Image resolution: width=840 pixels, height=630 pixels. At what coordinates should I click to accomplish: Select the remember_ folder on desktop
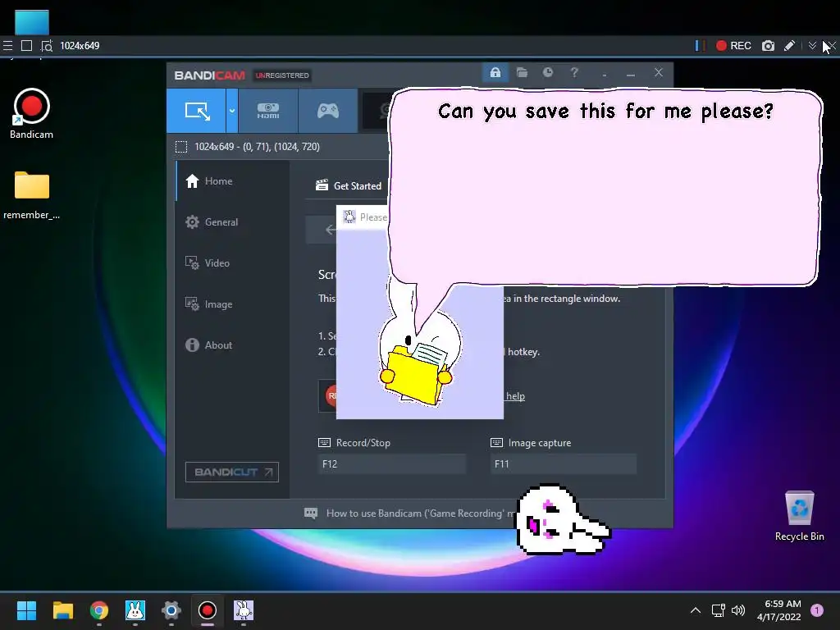[x=32, y=195]
